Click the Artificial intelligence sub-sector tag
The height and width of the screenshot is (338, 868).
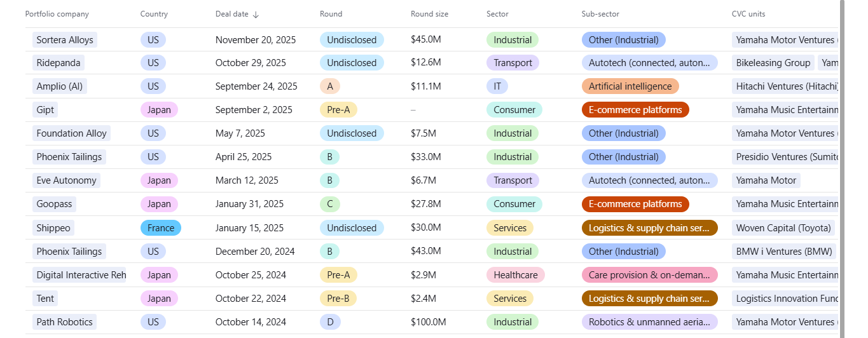(630, 86)
